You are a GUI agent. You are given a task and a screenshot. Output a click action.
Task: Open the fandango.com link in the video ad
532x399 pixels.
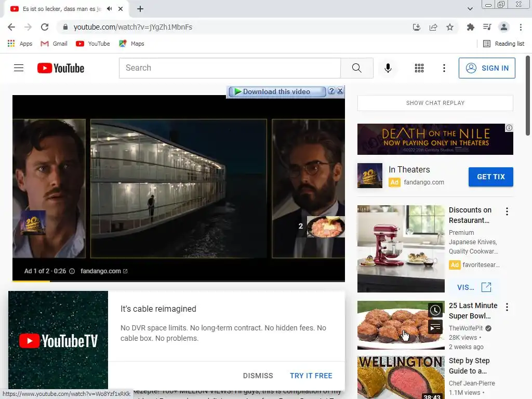104,271
